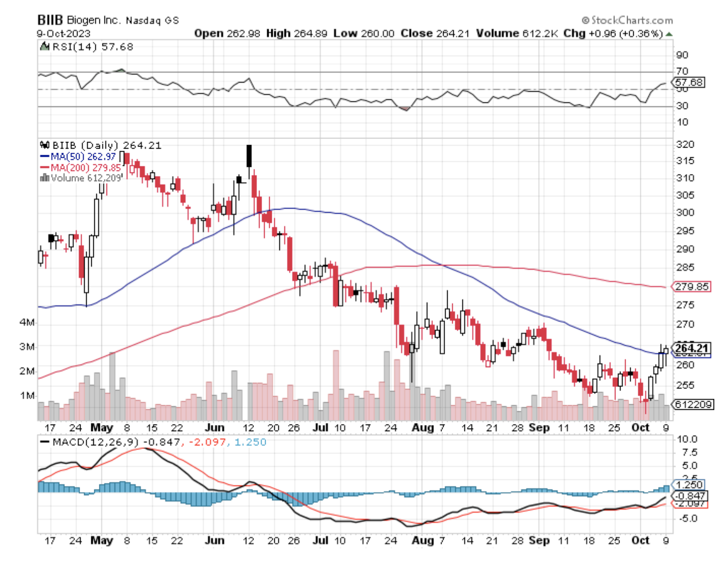The height and width of the screenshot is (565, 728).
Task: Click the volume bars icon in the legend
Action: point(45,178)
